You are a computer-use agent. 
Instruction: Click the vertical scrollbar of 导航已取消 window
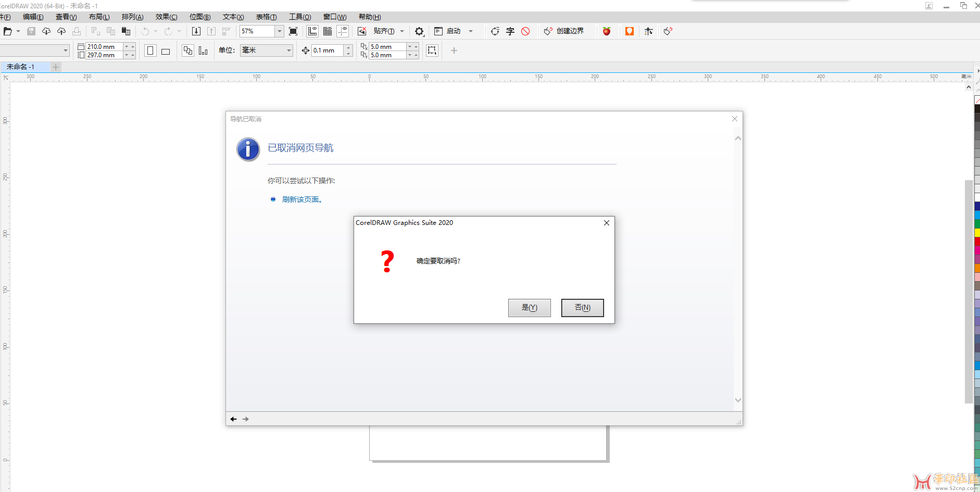coord(738,269)
